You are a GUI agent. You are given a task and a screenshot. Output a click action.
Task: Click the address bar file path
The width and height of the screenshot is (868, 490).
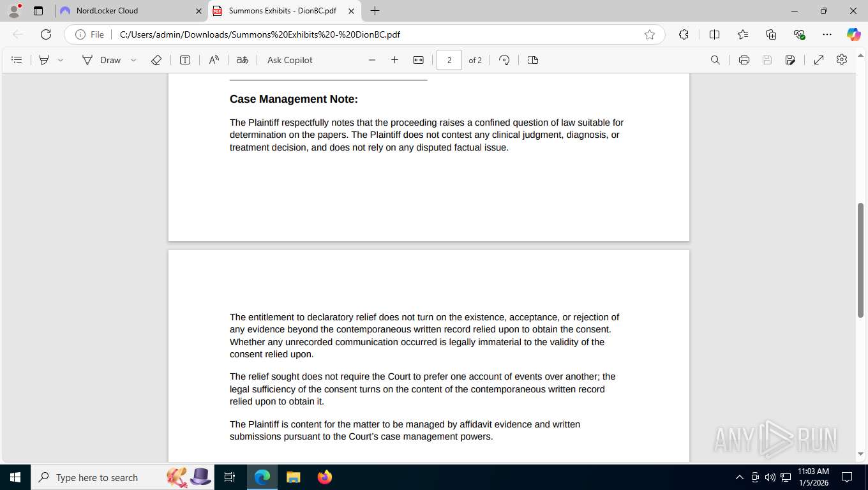tap(260, 34)
